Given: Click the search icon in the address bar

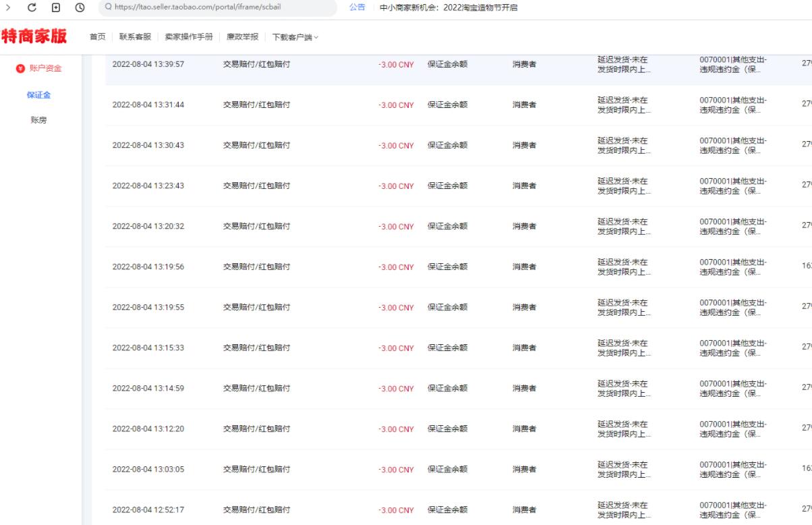Looking at the screenshot, I should tap(109, 8).
